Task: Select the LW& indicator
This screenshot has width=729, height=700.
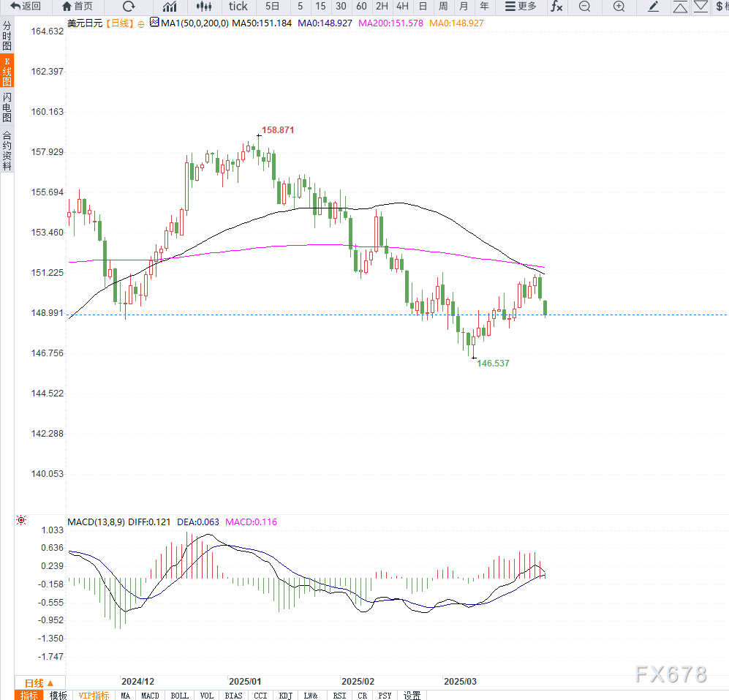Action: coord(311,696)
